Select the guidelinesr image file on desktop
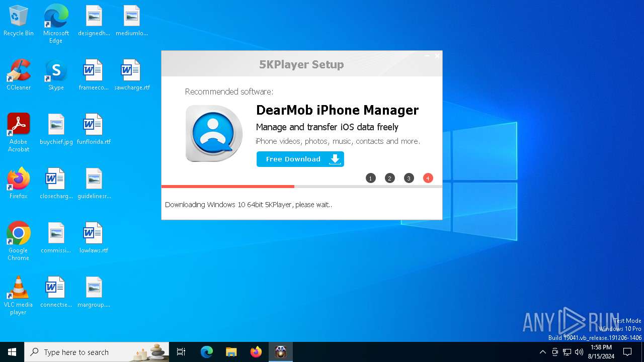The image size is (644, 362). (x=94, y=184)
